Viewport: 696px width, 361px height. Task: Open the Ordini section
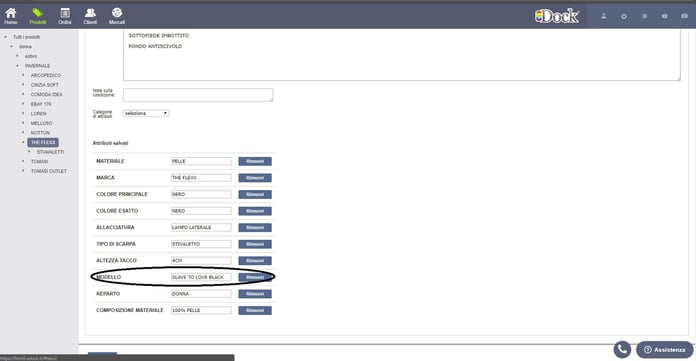pyautogui.click(x=65, y=16)
